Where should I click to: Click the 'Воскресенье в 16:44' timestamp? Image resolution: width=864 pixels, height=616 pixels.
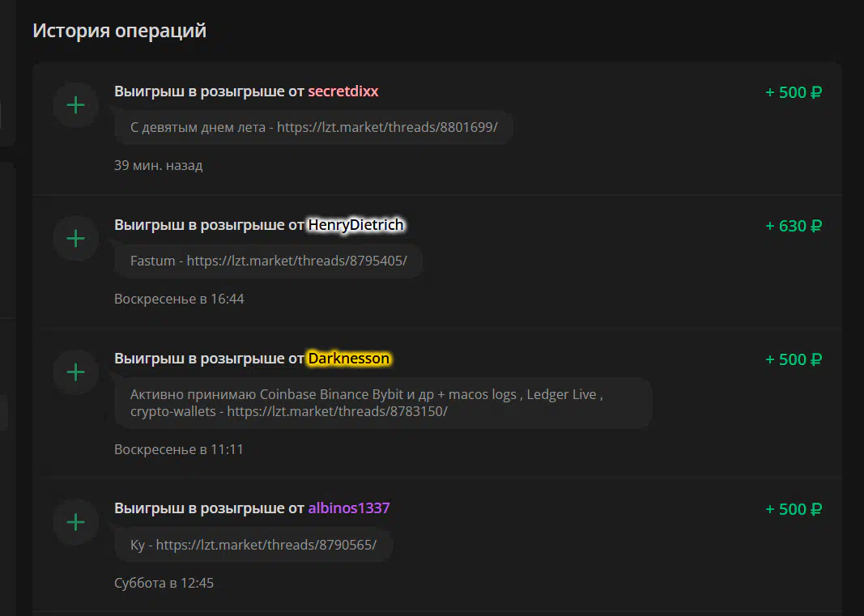(x=178, y=299)
